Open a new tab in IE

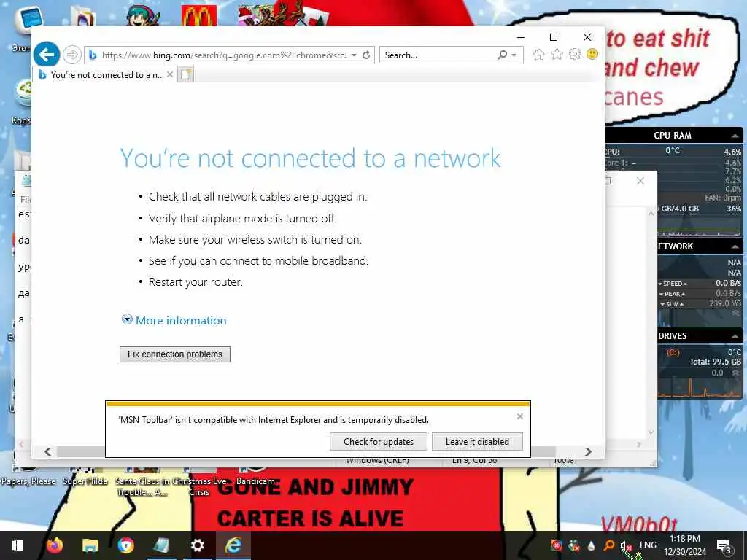click(185, 75)
